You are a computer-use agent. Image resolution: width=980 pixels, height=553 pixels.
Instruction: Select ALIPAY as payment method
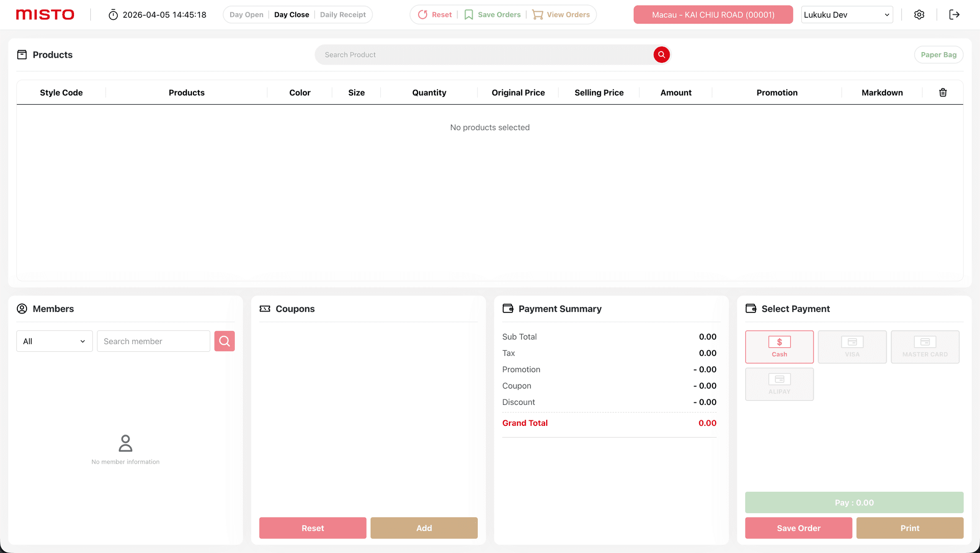point(779,384)
